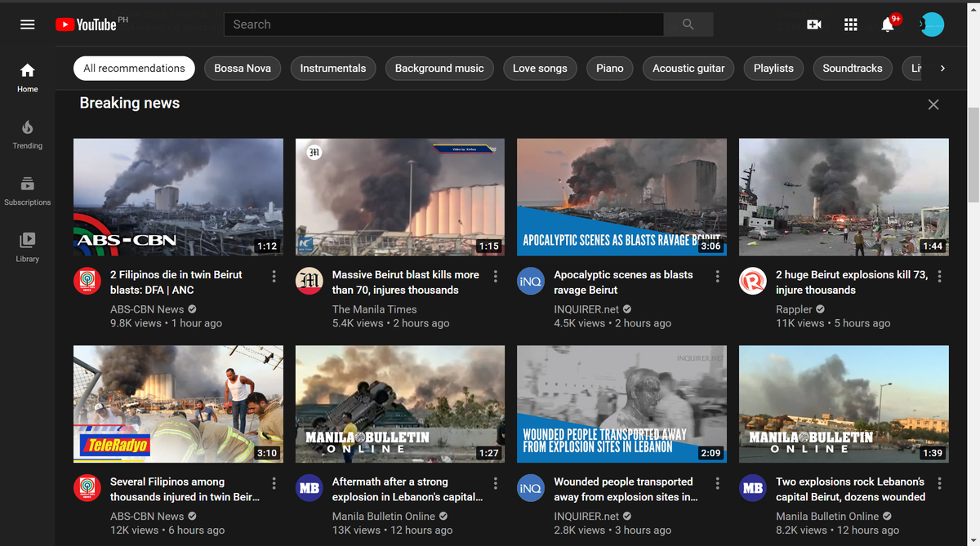
Task: Open Manila Bulletin avatar beside Two explosions video
Action: (753, 488)
